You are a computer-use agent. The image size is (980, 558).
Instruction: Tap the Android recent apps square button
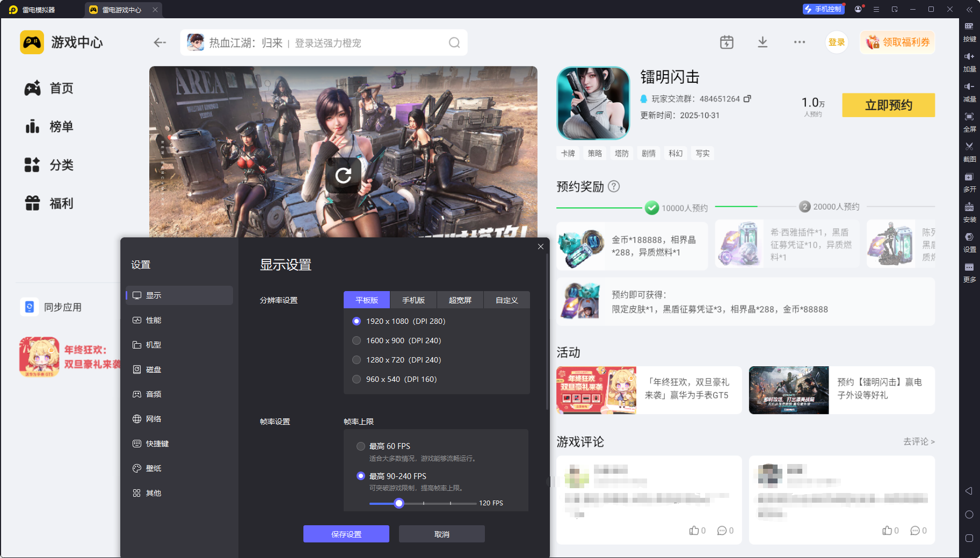tap(969, 538)
